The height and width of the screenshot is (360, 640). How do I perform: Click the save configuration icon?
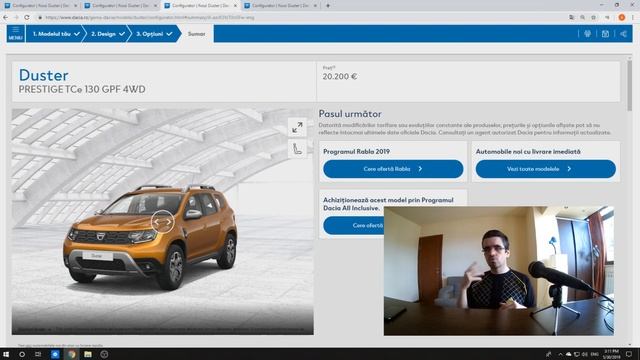(605, 34)
